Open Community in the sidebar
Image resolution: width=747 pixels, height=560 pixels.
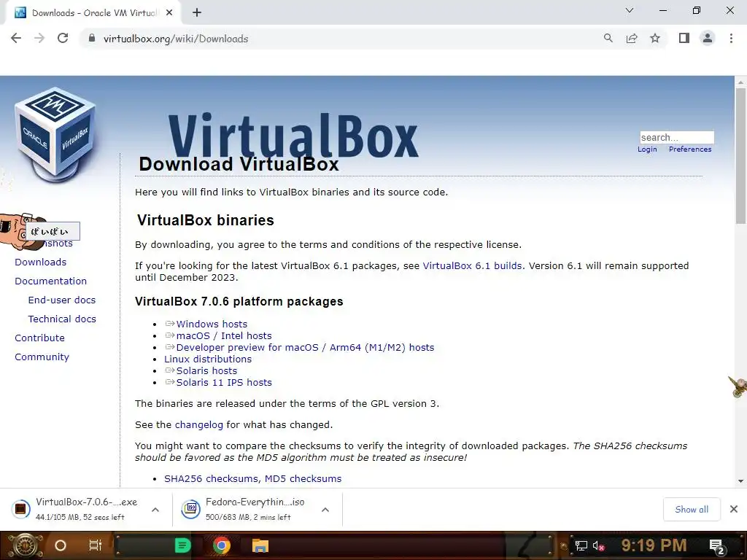point(42,357)
